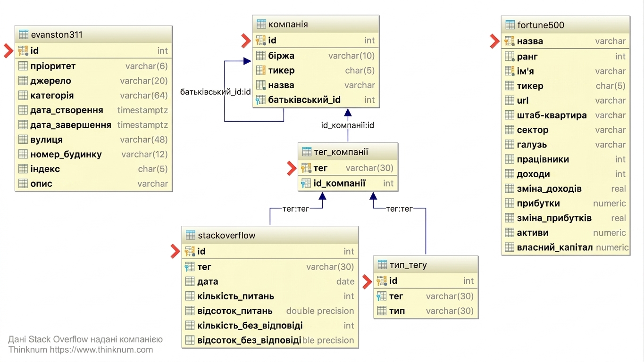
Task: Select the кількість_питань column name
Action: tap(236, 296)
